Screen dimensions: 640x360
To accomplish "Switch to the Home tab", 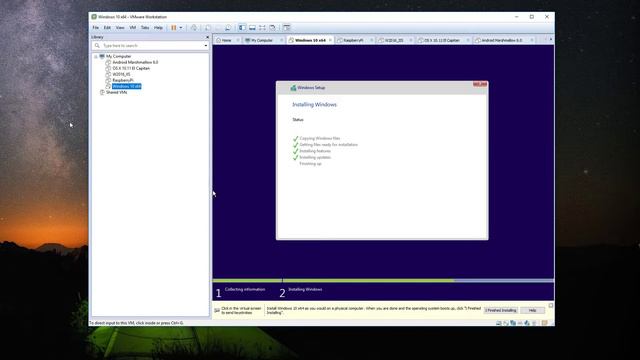I will pyautogui.click(x=226, y=40).
